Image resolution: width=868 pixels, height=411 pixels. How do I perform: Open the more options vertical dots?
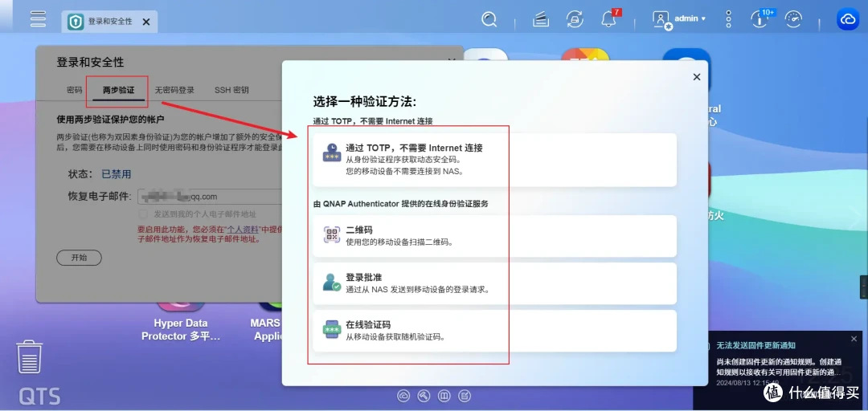(x=728, y=19)
